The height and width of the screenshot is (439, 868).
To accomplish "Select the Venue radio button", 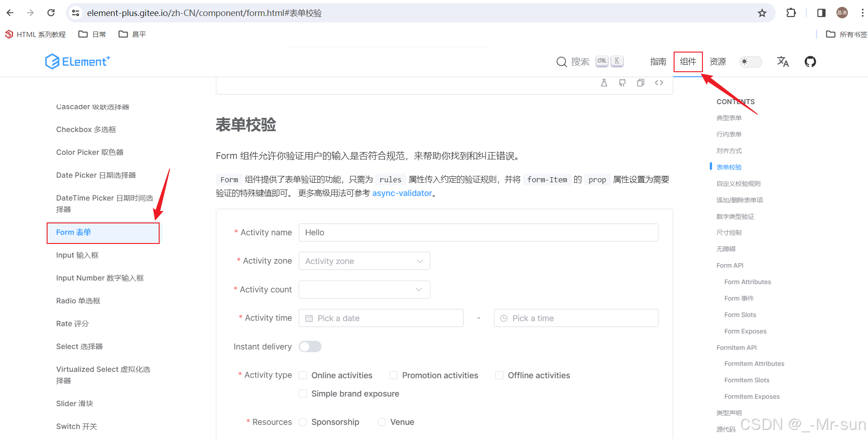I will click(382, 422).
